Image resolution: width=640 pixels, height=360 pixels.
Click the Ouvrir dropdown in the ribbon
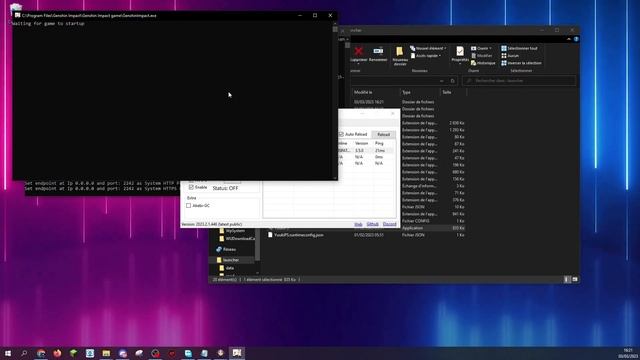pos(481,48)
